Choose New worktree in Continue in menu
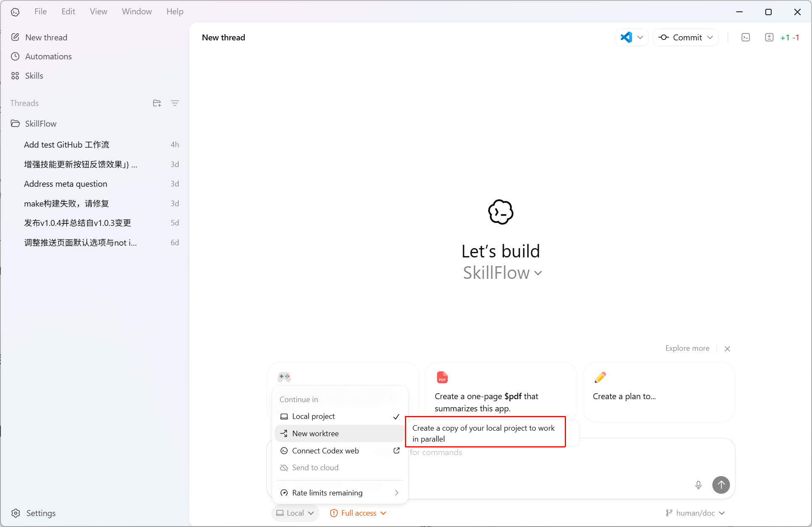The width and height of the screenshot is (812, 527). pos(315,434)
